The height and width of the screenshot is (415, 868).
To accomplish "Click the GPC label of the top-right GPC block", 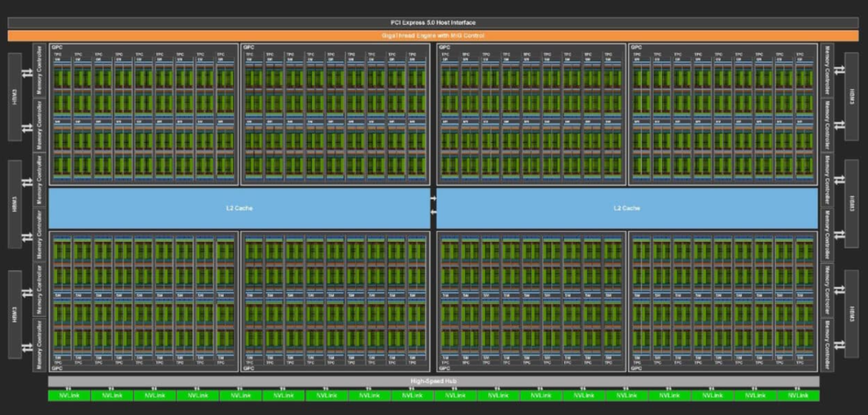I will click(636, 47).
